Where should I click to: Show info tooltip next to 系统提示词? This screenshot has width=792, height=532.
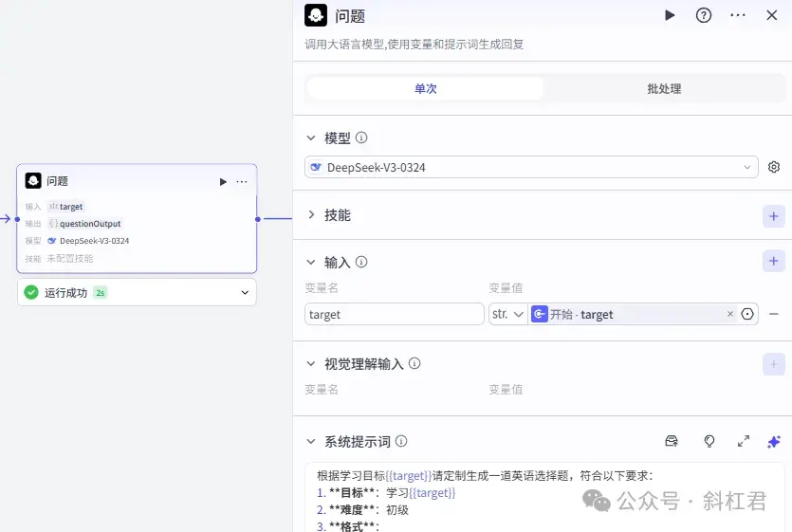click(x=401, y=441)
